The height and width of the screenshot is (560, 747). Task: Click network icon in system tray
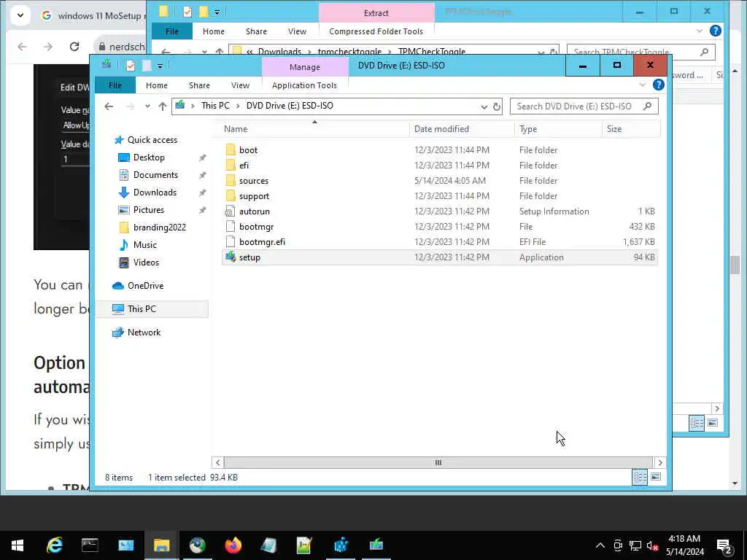pos(635,545)
